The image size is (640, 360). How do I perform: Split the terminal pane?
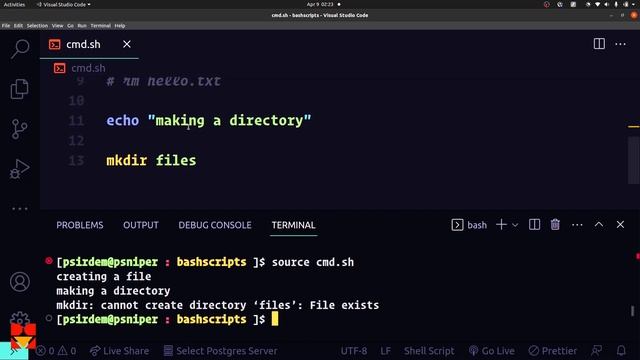click(x=534, y=224)
